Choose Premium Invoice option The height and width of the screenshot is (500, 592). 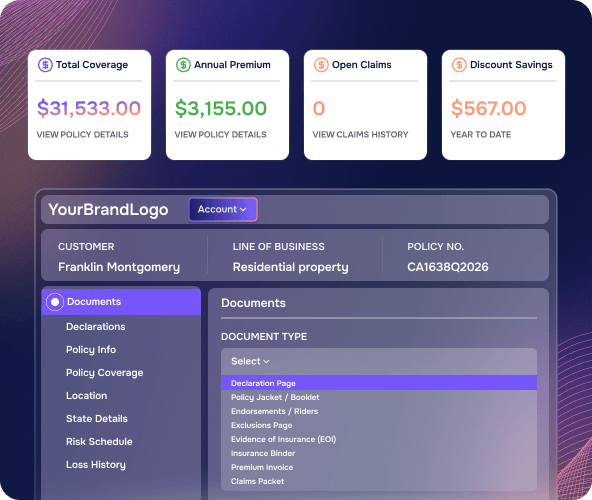coord(262,467)
